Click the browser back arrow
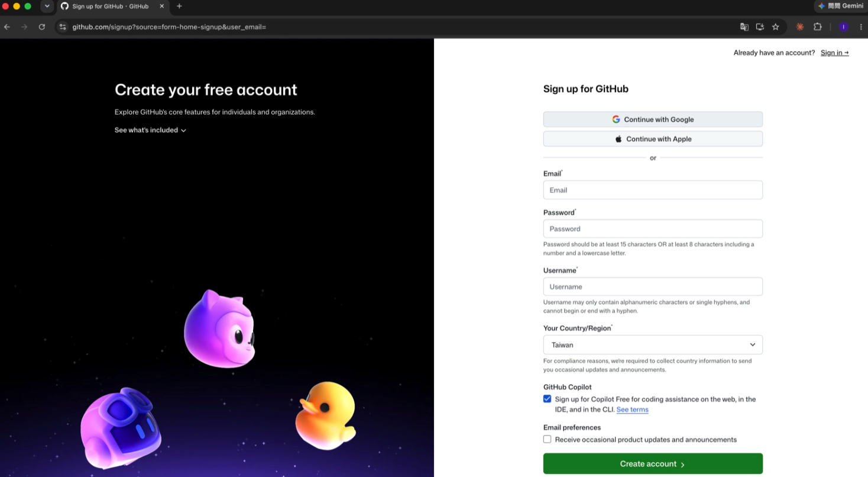The width and height of the screenshot is (868, 477). click(7, 27)
